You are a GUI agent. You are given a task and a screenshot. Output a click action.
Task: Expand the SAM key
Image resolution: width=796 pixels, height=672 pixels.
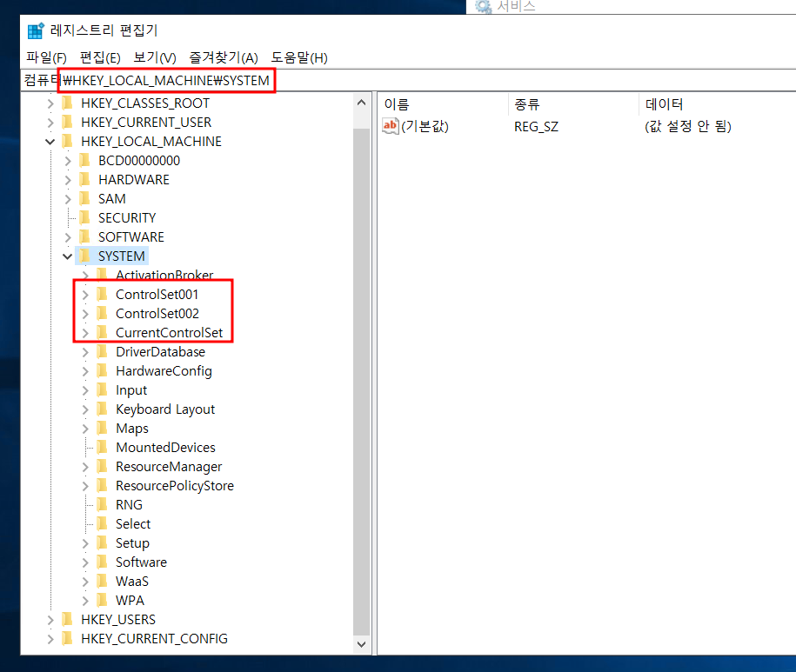tap(68, 199)
